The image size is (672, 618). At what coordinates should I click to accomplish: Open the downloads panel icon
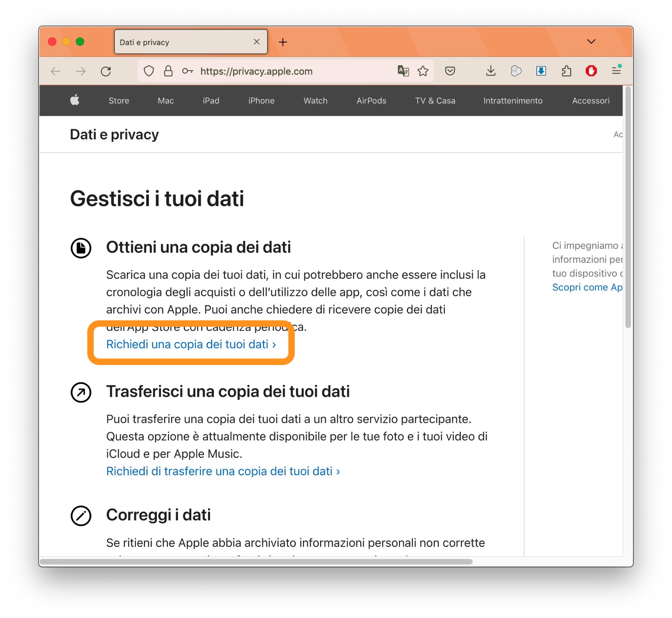(x=491, y=71)
